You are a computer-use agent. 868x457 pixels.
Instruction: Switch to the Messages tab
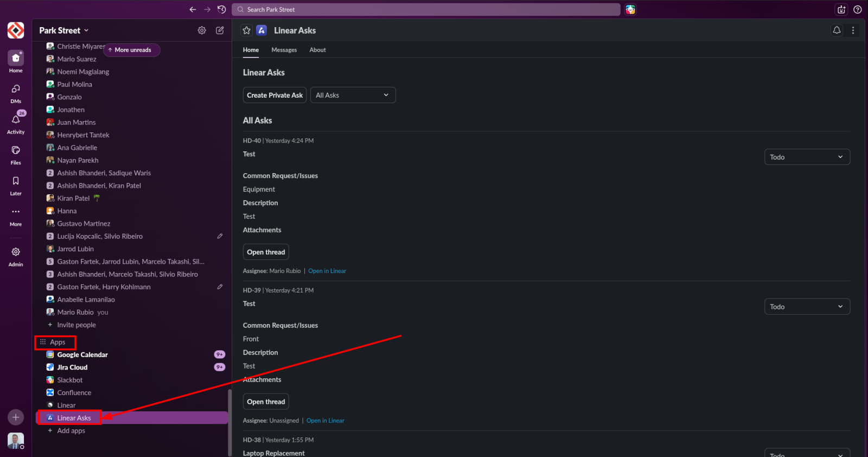(284, 50)
